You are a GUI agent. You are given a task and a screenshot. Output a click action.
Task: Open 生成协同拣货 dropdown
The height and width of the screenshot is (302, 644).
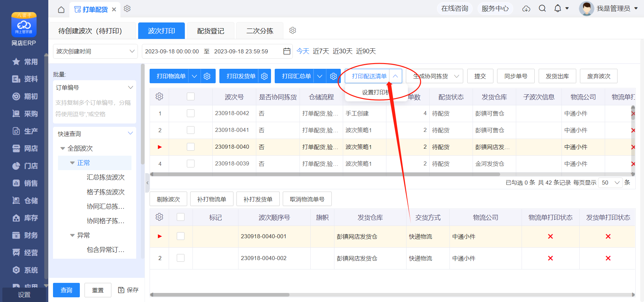tap(434, 76)
